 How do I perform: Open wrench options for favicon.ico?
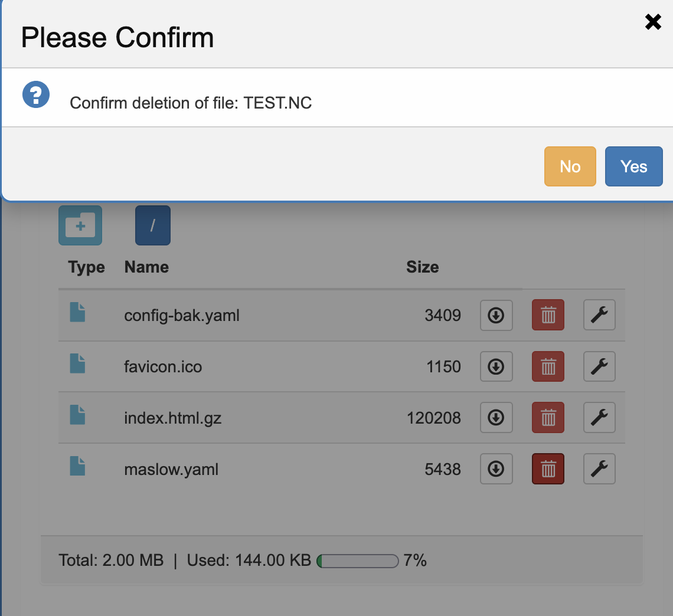(x=599, y=367)
